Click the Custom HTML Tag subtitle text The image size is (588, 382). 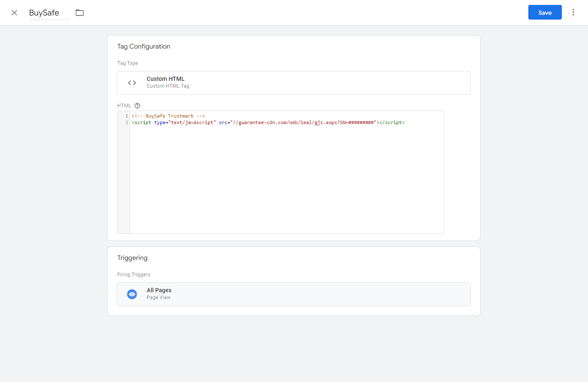(168, 86)
